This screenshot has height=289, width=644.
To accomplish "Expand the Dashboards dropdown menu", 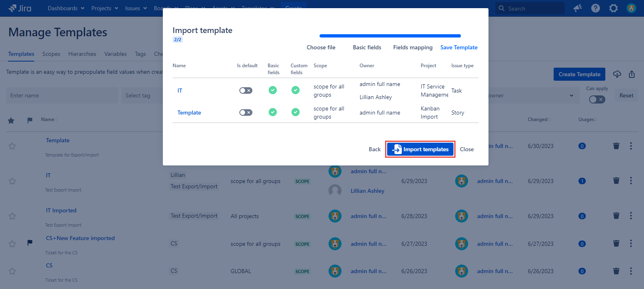I will coord(66,8).
